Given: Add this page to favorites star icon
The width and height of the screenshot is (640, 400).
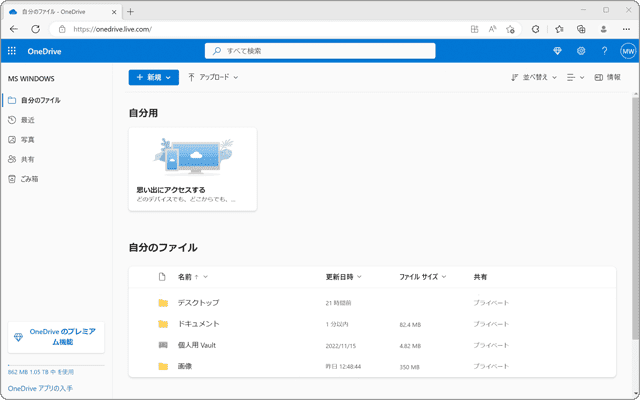Looking at the screenshot, I should 510,29.
